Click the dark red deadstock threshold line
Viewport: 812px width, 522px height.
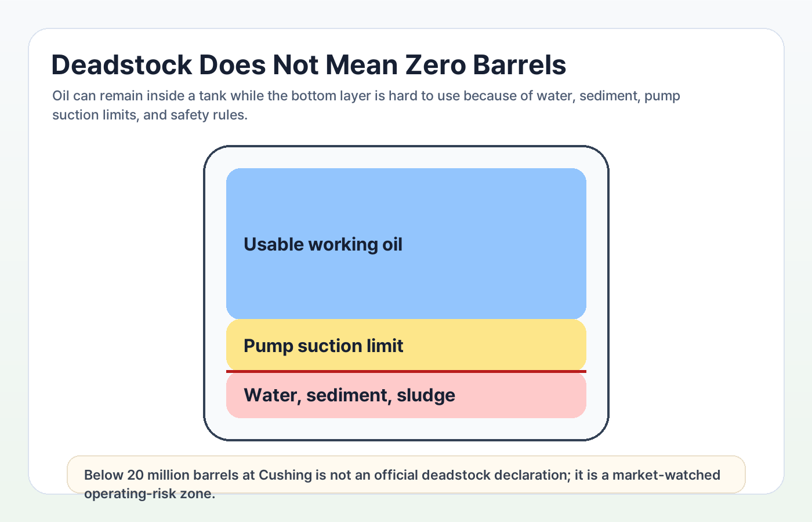(406, 371)
